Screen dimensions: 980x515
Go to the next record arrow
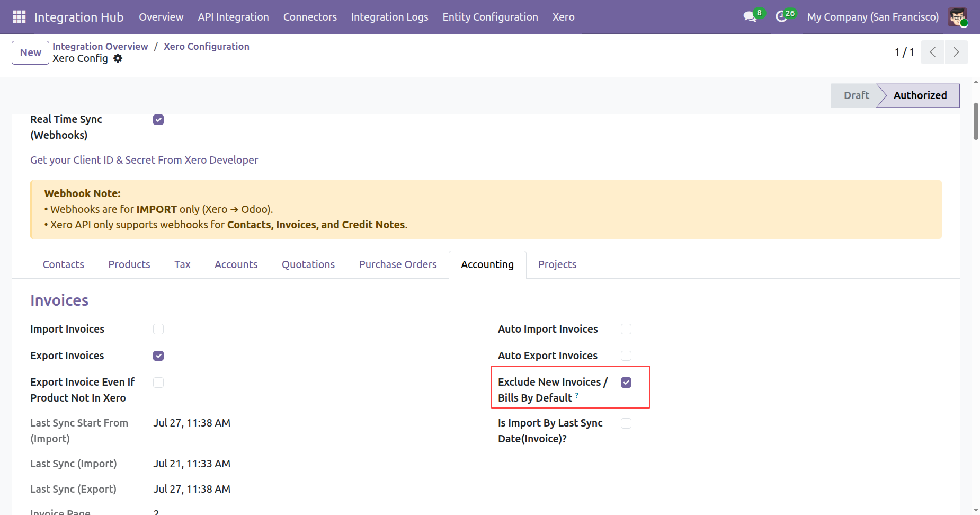pyautogui.click(x=956, y=52)
